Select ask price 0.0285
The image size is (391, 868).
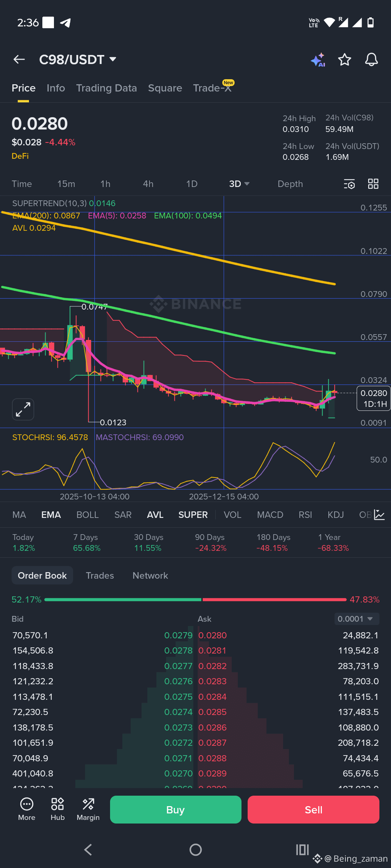point(213,712)
